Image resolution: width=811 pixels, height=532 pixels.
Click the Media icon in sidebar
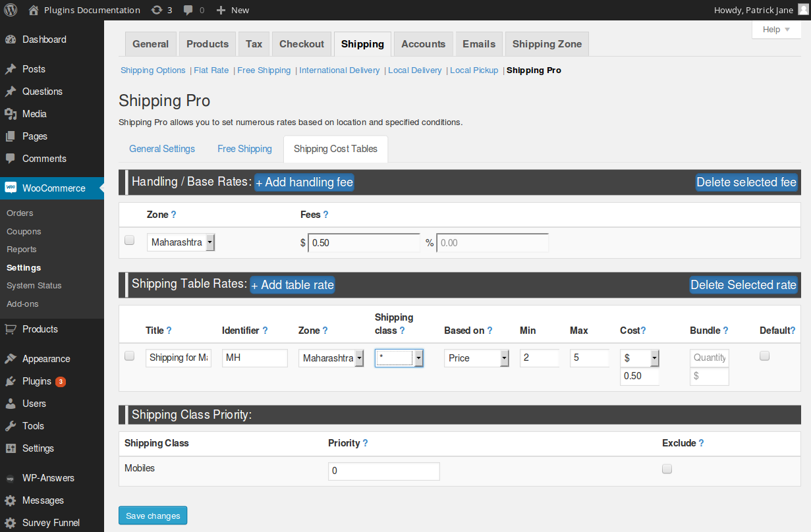11,114
